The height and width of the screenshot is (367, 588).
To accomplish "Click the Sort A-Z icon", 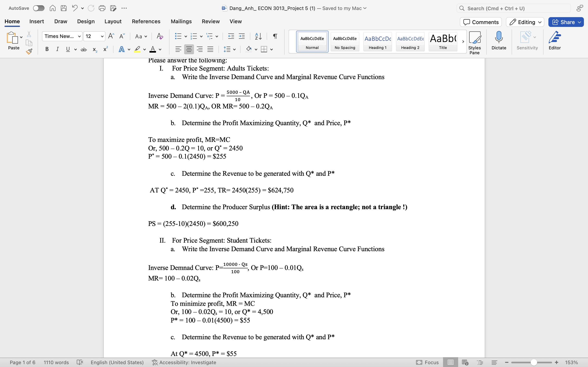I will tap(258, 36).
